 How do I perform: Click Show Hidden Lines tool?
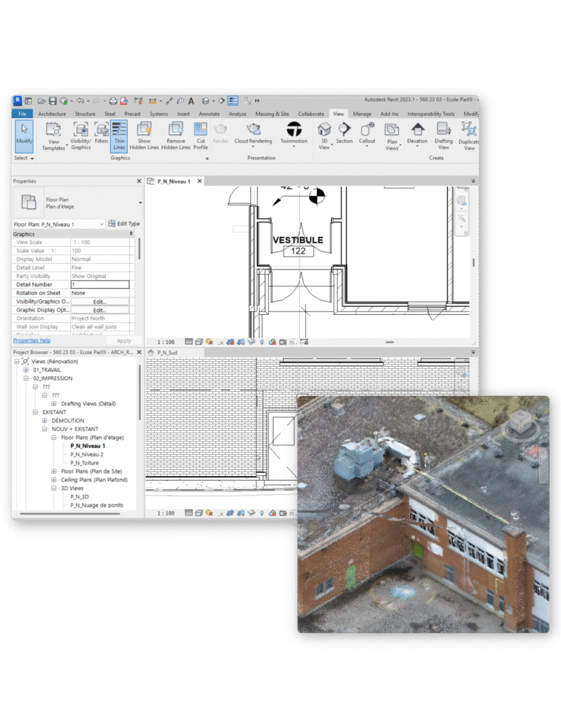pos(144,136)
